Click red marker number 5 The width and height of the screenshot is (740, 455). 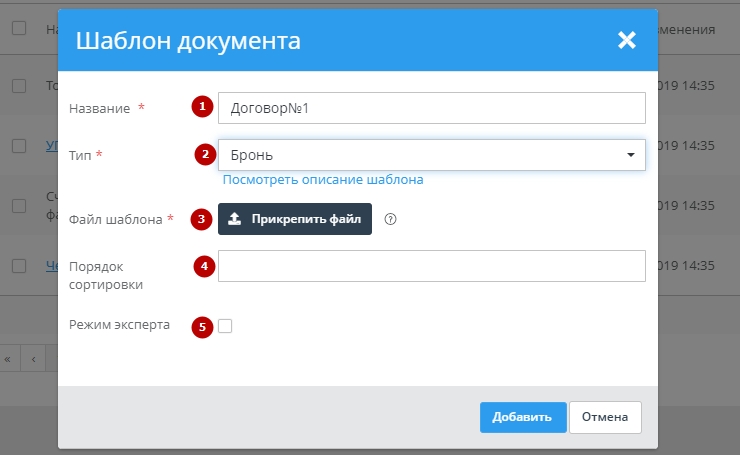pos(204,326)
